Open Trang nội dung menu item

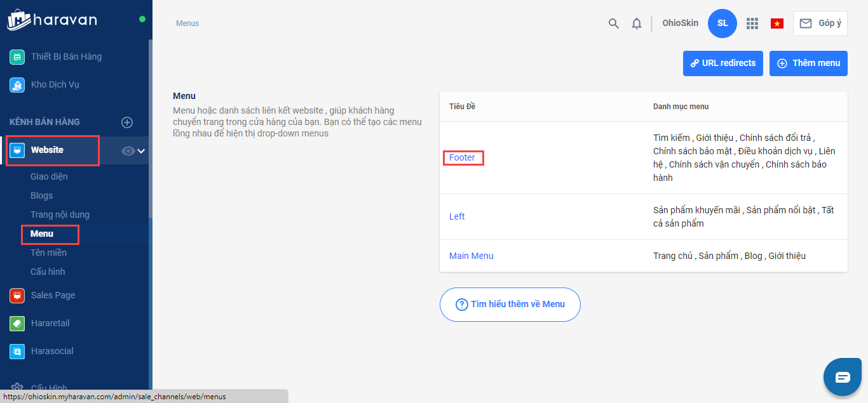(x=60, y=215)
